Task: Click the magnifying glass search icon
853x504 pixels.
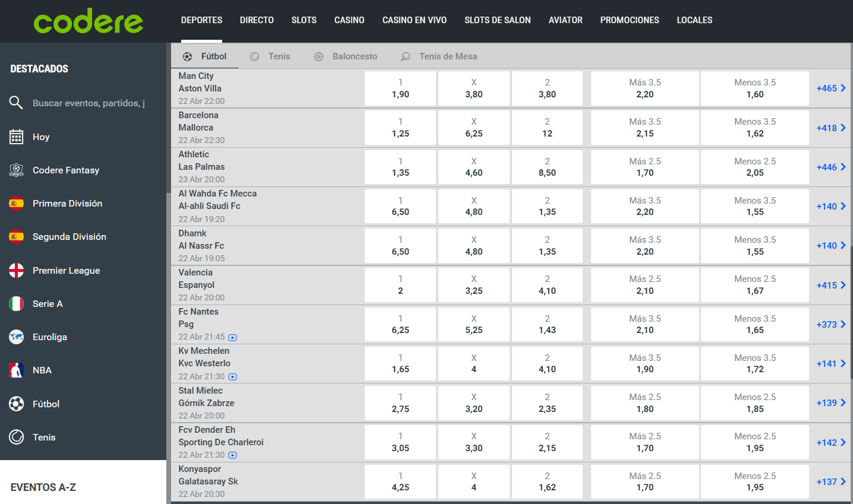Action: [x=16, y=103]
